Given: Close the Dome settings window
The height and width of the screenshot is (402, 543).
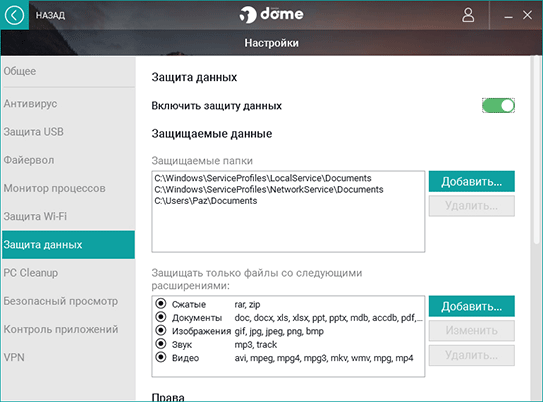Looking at the screenshot, I should (527, 15).
